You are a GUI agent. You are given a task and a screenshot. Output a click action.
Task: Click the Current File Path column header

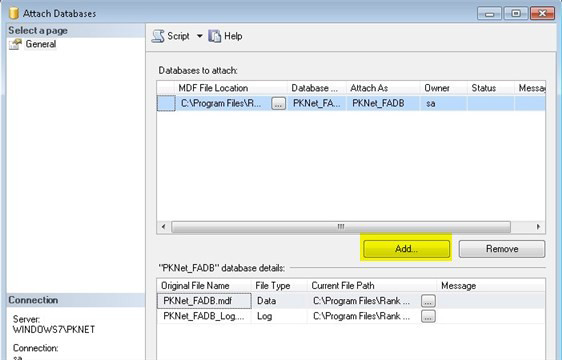click(x=372, y=286)
